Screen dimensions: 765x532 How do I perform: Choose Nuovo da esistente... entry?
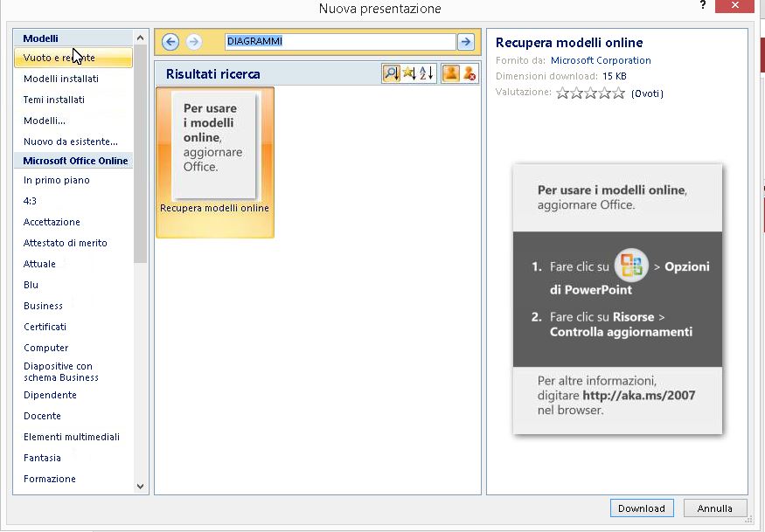[x=71, y=142]
